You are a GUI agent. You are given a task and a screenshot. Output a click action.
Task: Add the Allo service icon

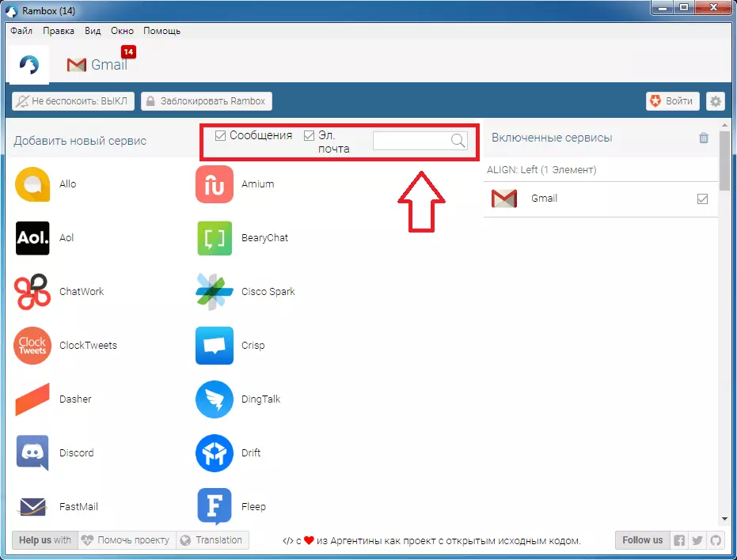pyautogui.click(x=32, y=184)
